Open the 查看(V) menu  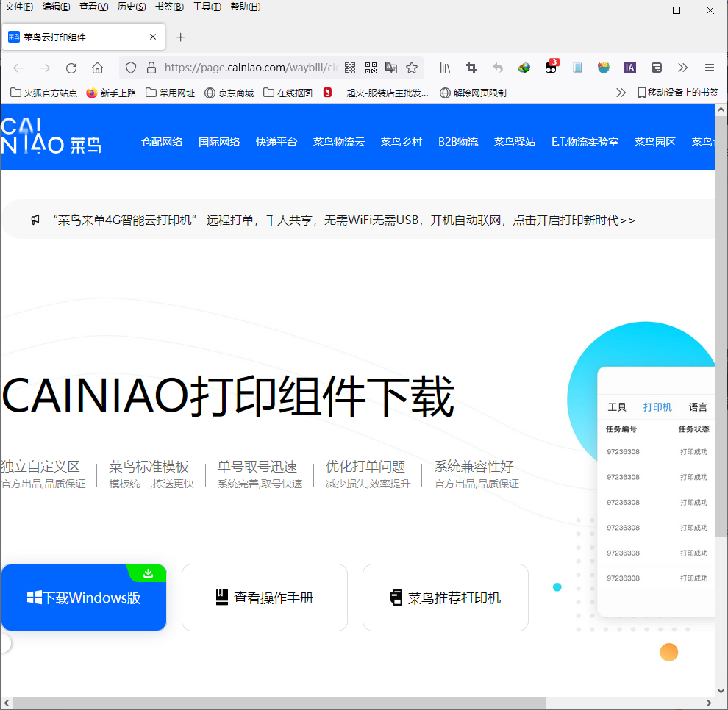coord(94,7)
